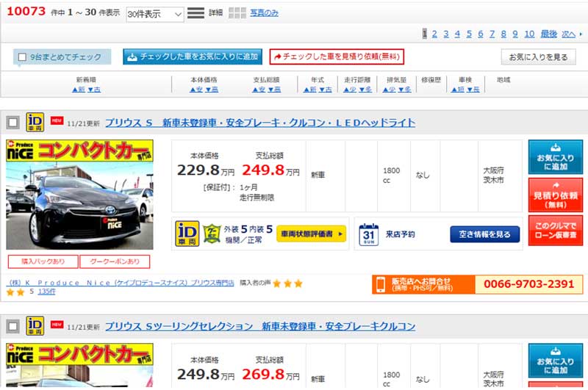Sort 年式 newest first

click(310, 90)
